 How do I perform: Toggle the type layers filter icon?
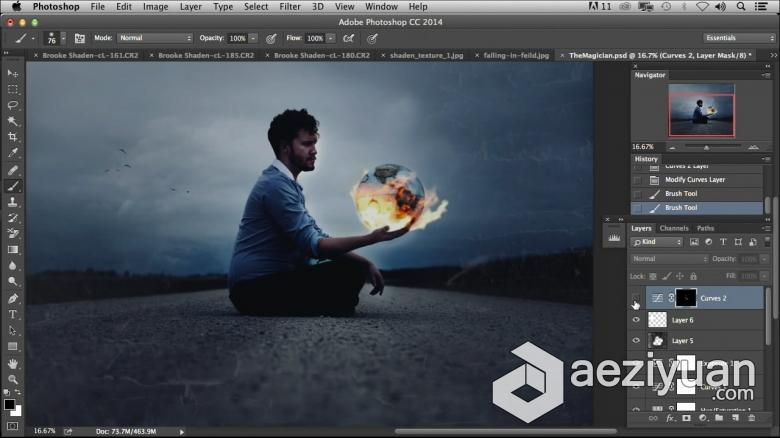click(723, 242)
